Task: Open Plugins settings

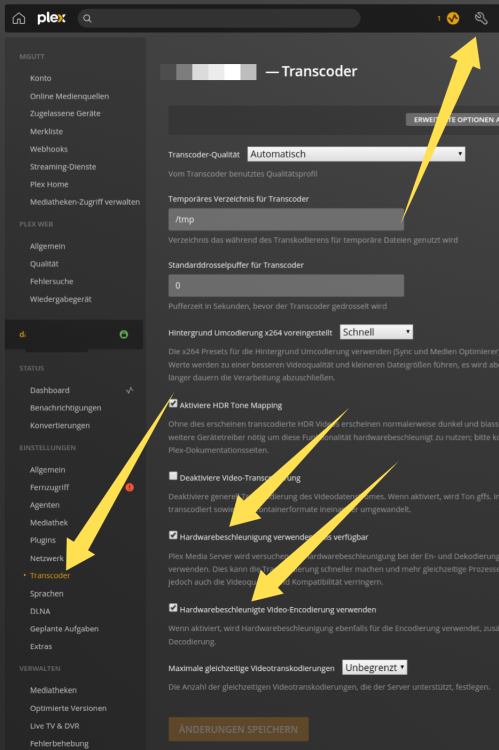Action: pyautogui.click(x=43, y=540)
